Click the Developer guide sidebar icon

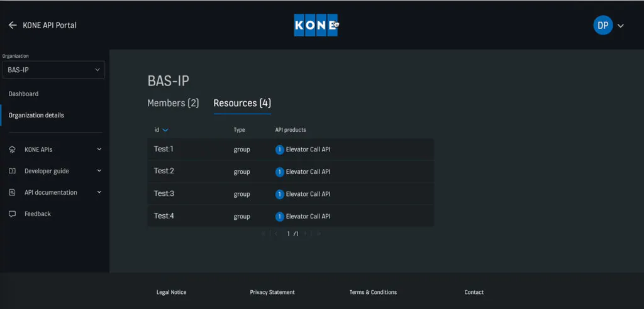tap(12, 171)
